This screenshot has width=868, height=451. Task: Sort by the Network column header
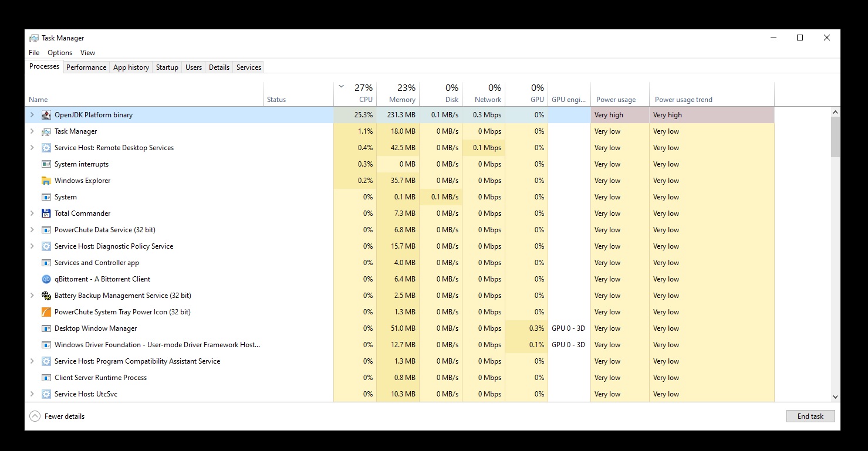[484, 94]
